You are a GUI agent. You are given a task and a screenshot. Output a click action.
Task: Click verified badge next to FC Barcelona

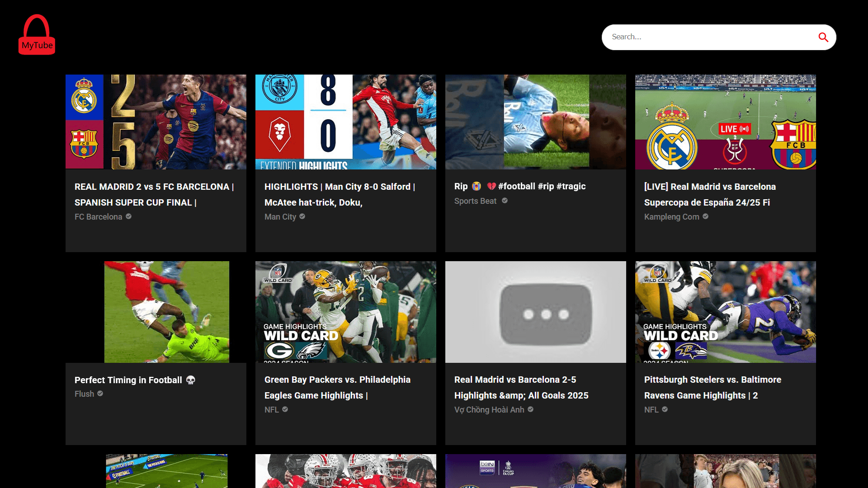coord(129,216)
